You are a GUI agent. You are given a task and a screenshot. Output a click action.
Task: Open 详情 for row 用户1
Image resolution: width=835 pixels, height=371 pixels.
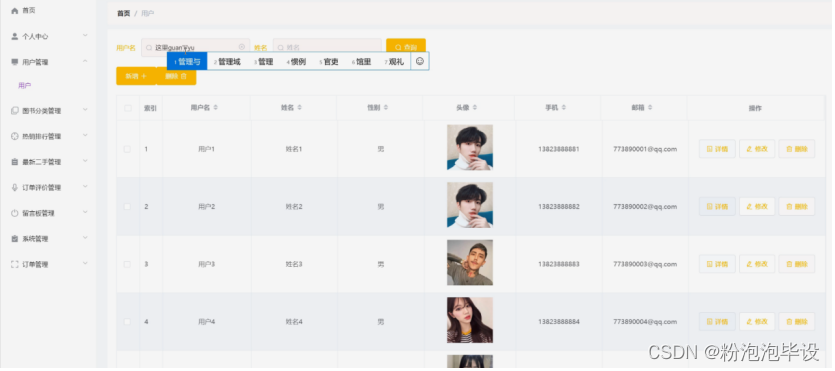click(717, 149)
